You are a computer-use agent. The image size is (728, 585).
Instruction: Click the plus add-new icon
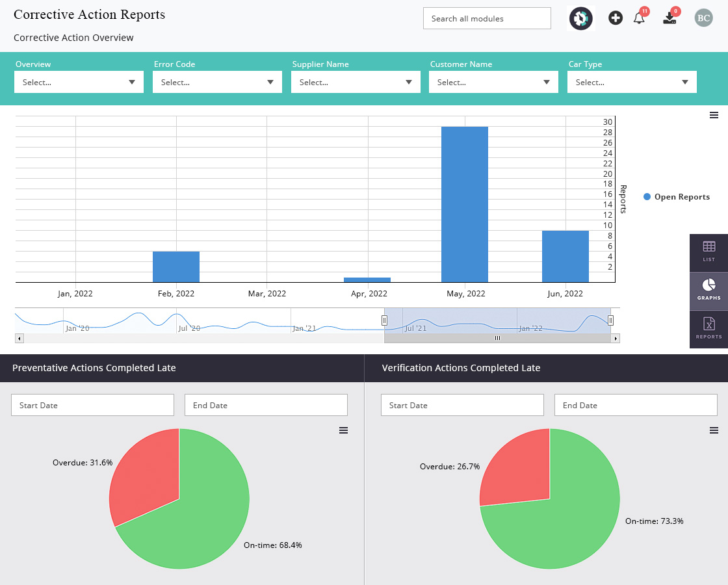click(615, 18)
